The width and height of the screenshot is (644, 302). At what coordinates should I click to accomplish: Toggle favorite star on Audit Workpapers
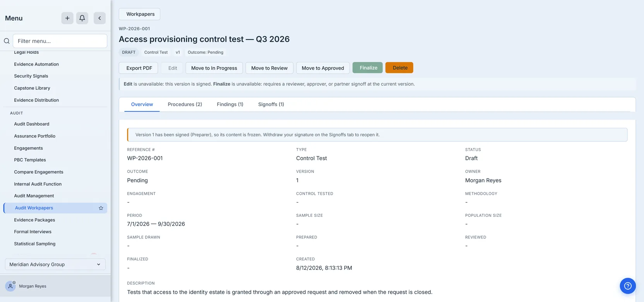coord(101,208)
